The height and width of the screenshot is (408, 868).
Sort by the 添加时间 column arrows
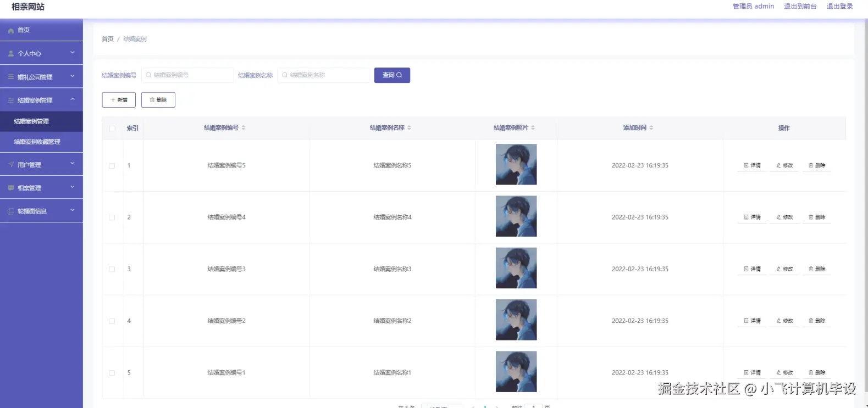pyautogui.click(x=651, y=127)
